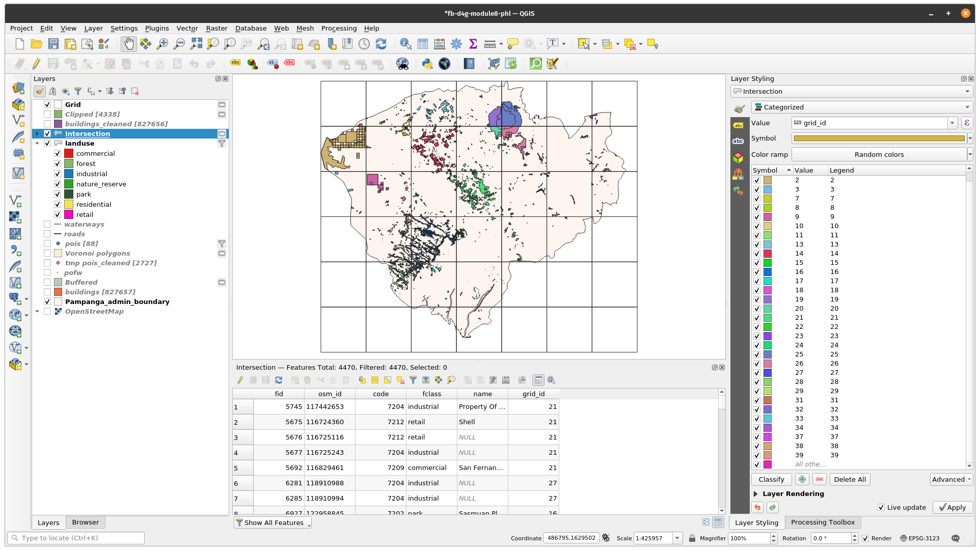Open the Field Calculator from the attribute table
This screenshot has width=980, height=551.
click(506, 380)
